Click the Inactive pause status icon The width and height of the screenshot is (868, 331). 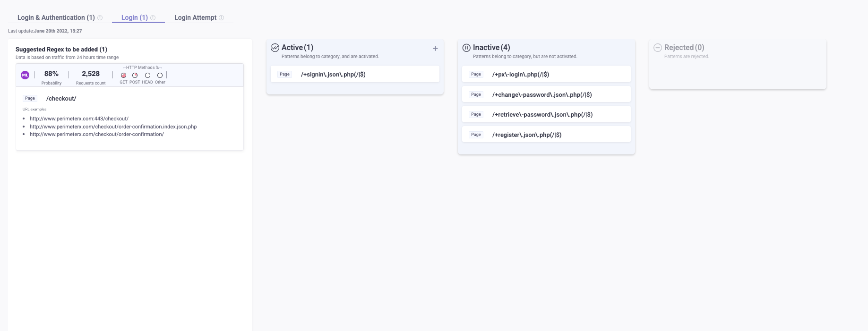coord(466,48)
